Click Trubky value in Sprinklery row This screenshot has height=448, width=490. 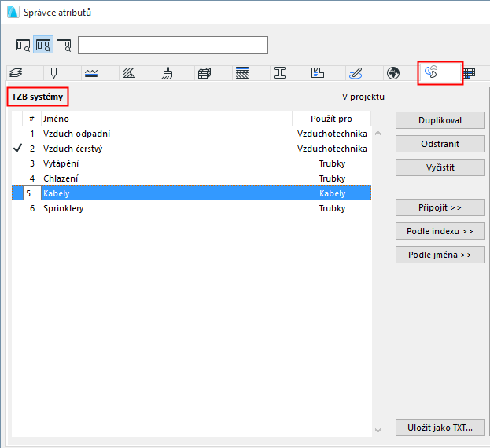[x=332, y=208]
